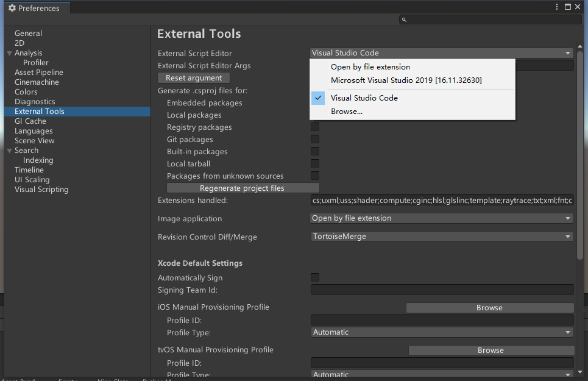Browse for tvOS Manual Provisioning Profile

click(491, 351)
